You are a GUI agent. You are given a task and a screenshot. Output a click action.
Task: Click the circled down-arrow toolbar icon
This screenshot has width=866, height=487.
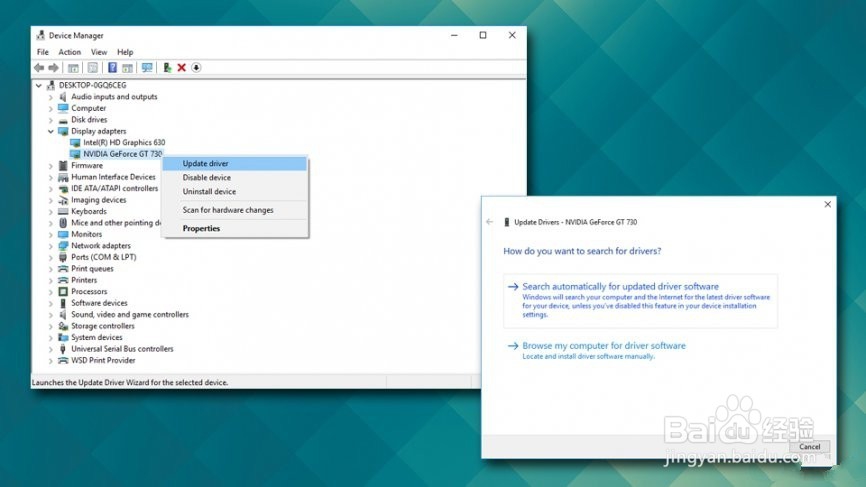click(196, 67)
